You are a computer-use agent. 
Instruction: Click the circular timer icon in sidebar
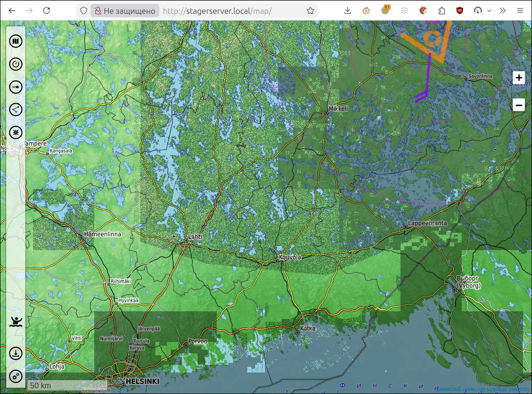(16, 64)
